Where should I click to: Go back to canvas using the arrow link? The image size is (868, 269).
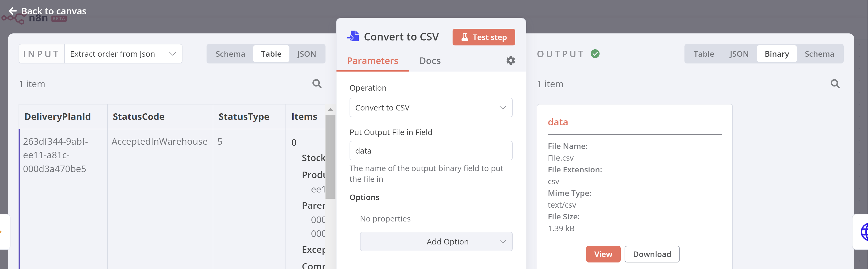[x=47, y=11]
